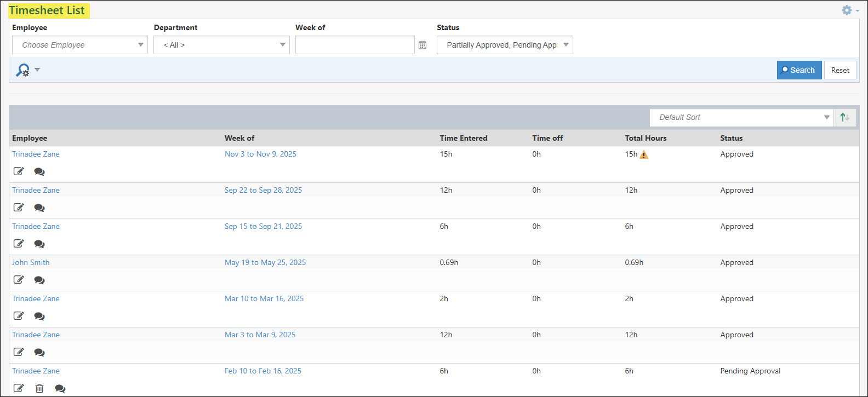The height and width of the screenshot is (397, 868).
Task: Open the Default Sort dropdown
Action: point(741,117)
